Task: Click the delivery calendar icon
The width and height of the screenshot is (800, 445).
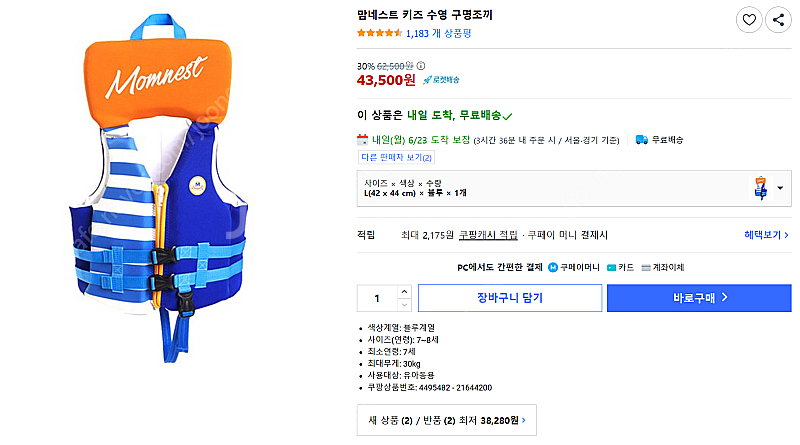Action: click(363, 139)
